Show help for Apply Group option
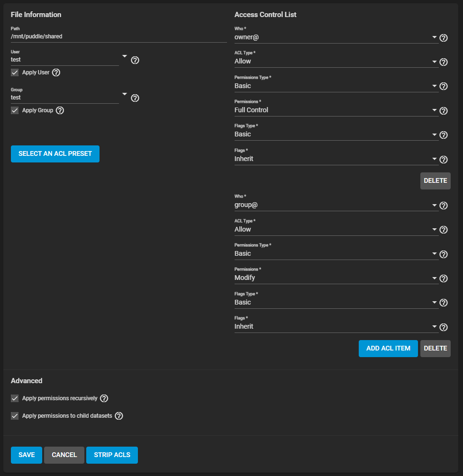 (x=60, y=110)
